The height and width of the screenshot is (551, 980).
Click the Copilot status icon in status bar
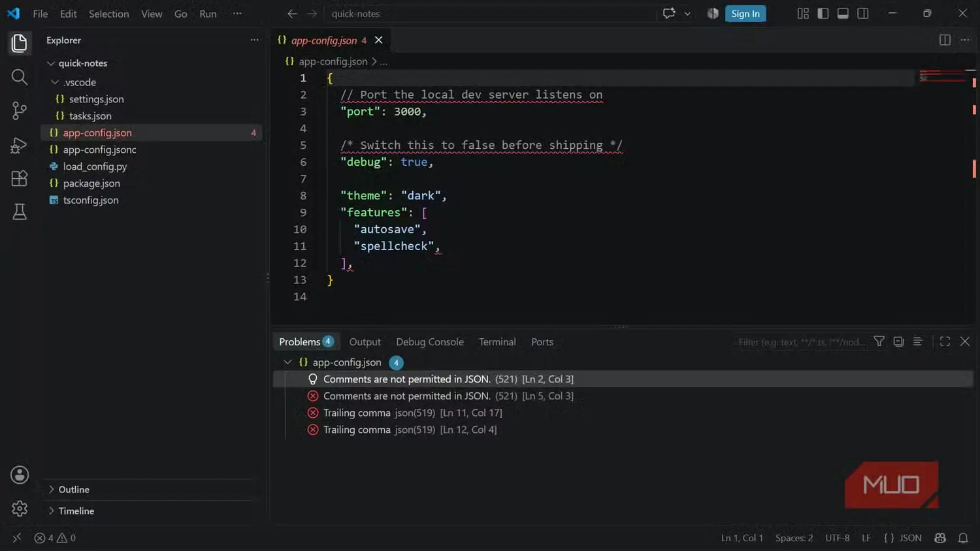pyautogui.click(x=940, y=538)
